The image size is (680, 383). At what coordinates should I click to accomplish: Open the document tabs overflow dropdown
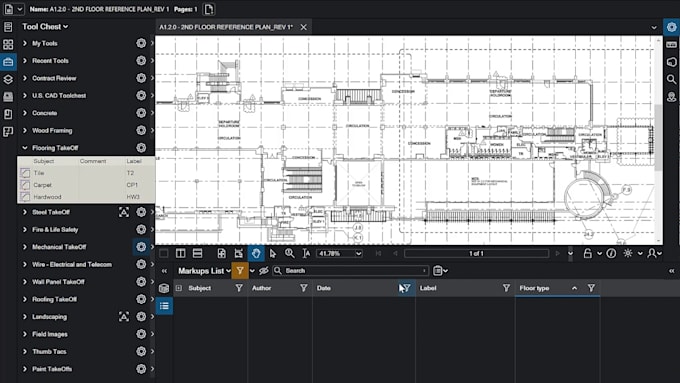(x=654, y=27)
